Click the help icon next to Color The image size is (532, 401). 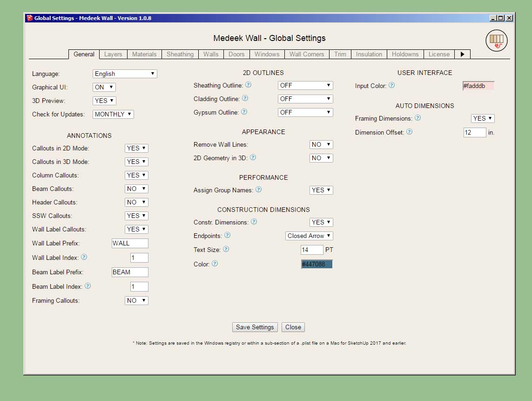[x=215, y=264]
